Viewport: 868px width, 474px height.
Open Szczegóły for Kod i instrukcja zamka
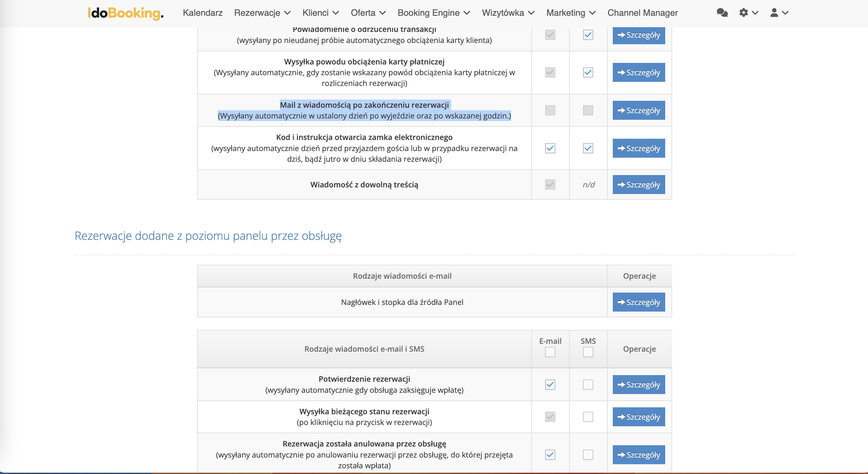[x=639, y=148]
